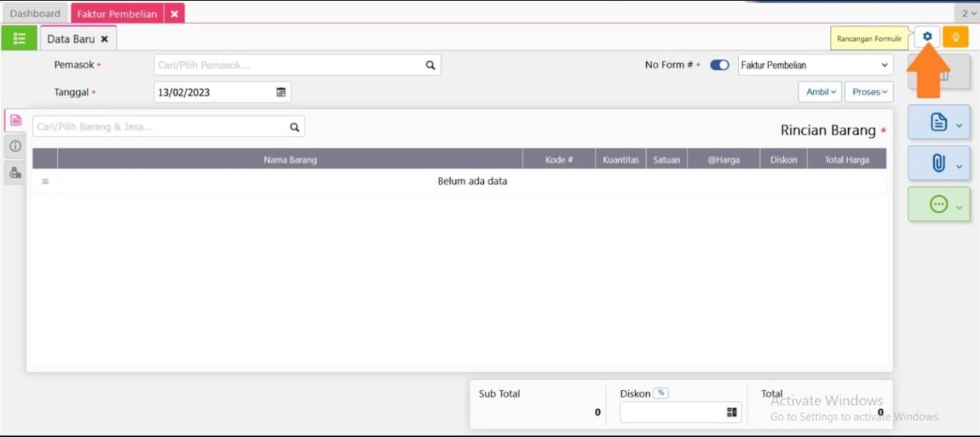Click the Cari/Pilih Barang & Jasa field
This screenshot has width=980, height=437.
coord(169,127)
